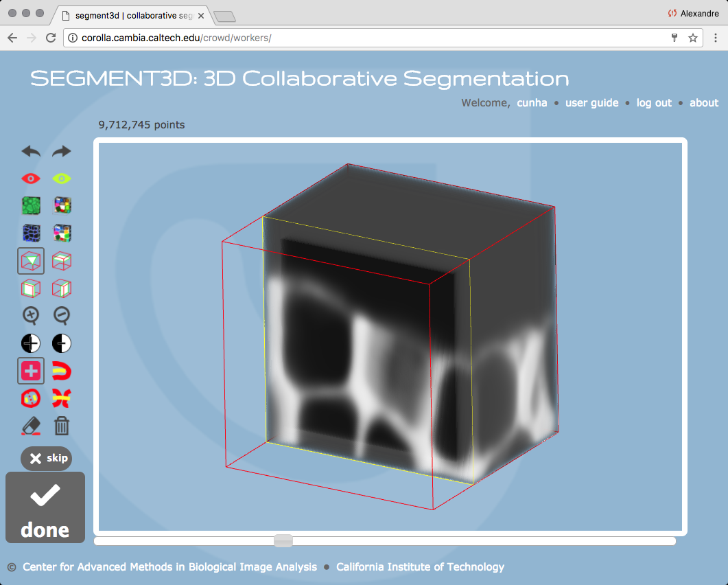Image resolution: width=728 pixels, height=585 pixels.
Task: Click the browser address bar
Action: tap(371, 38)
